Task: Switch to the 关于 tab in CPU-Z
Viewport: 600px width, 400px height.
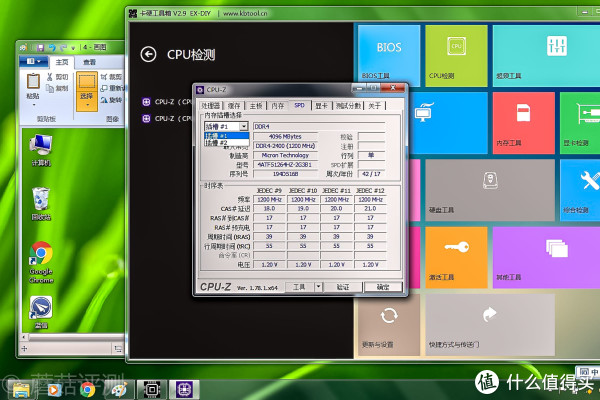Action: (x=375, y=106)
